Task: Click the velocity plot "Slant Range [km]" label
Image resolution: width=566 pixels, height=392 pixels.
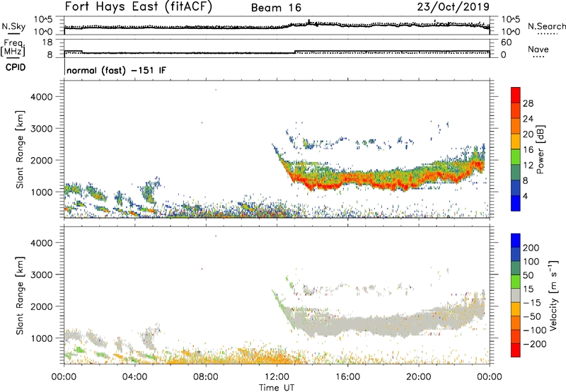Action: 20,296
